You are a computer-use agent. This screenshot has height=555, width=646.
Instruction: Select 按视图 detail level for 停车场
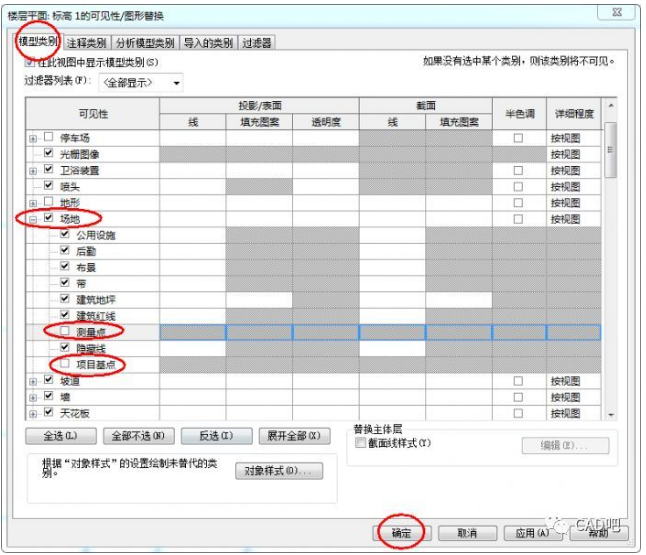[573, 138]
